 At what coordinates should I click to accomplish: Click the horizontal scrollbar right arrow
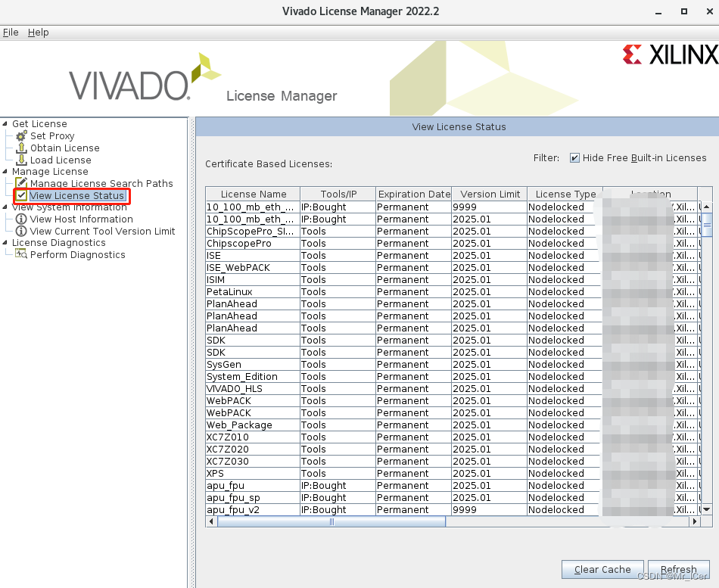pos(695,521)
